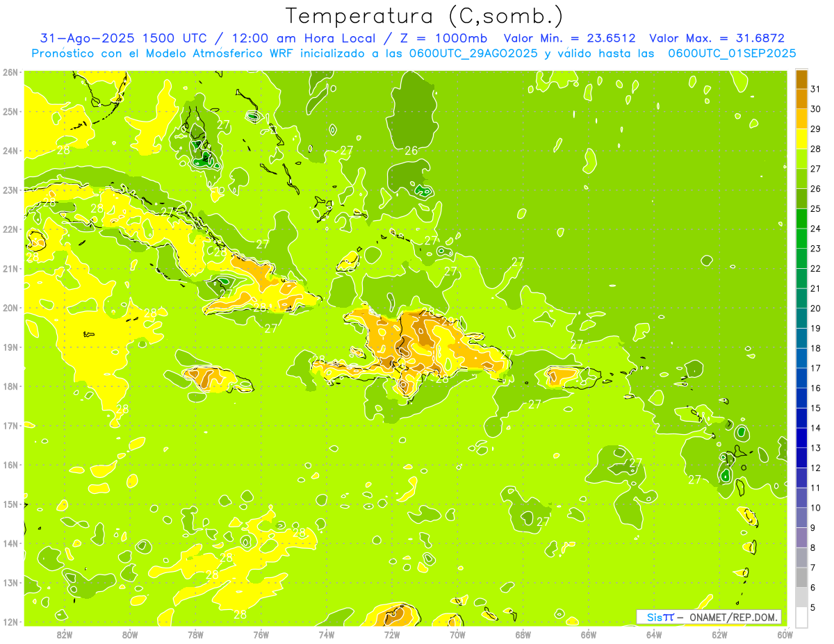
Task: Click the '60W' longitude label
Action: click(785, 634)
